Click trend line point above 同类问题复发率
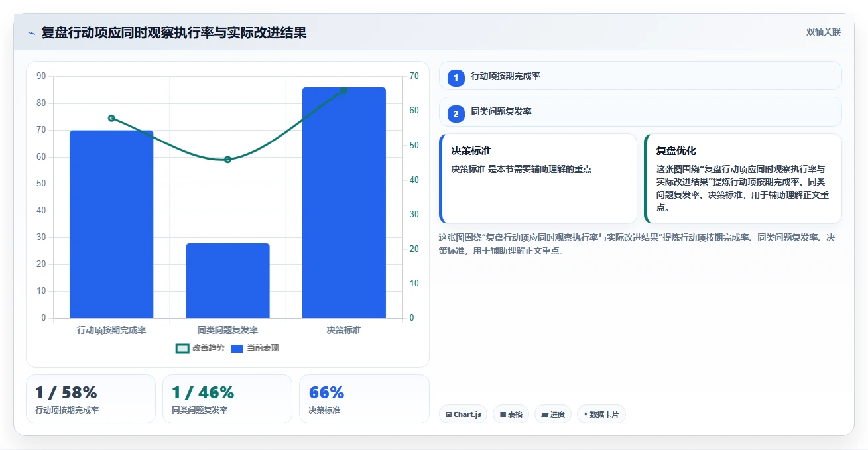The height and width of the screenshot is (450, 868). [227, 160]
